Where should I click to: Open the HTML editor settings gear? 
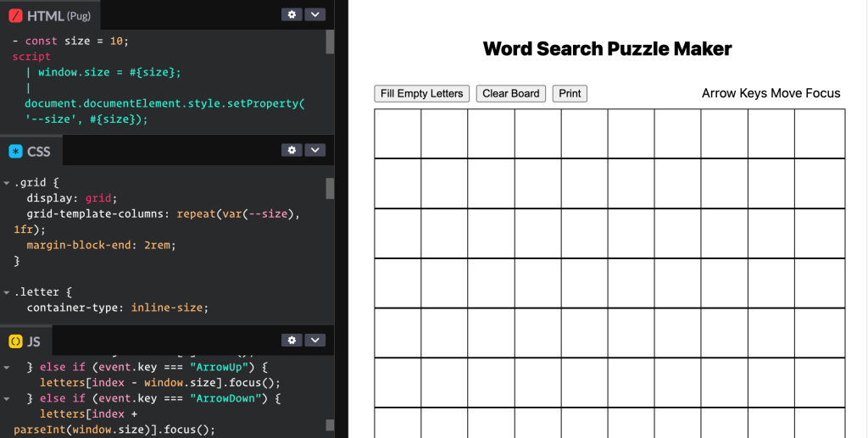tap(292, 14)
